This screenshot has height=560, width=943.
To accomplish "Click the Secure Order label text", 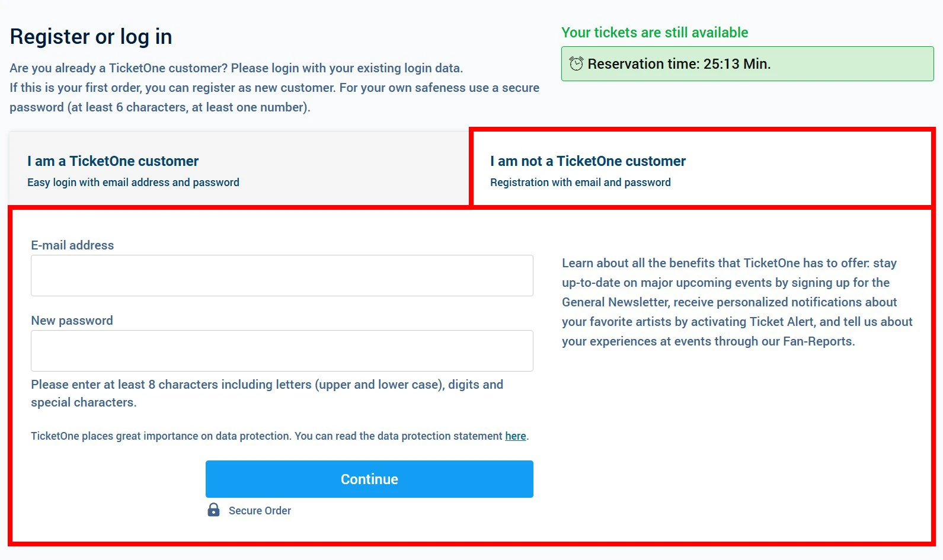I will click(260, 511).
